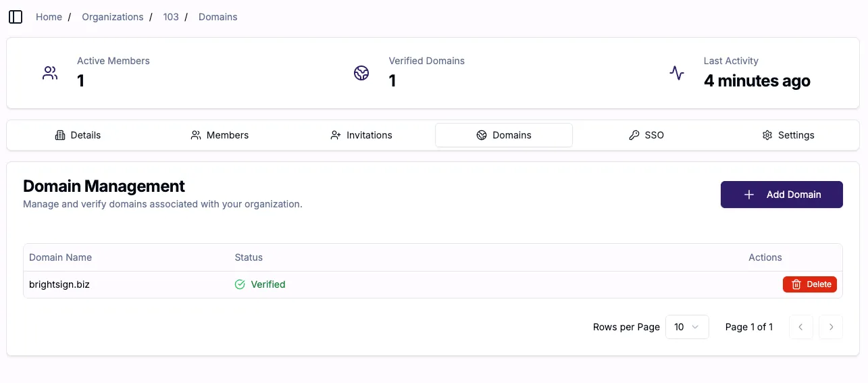
Task: Delete the brightsign.biz domain
Action: pyautogui.click(x=810, y=284)
